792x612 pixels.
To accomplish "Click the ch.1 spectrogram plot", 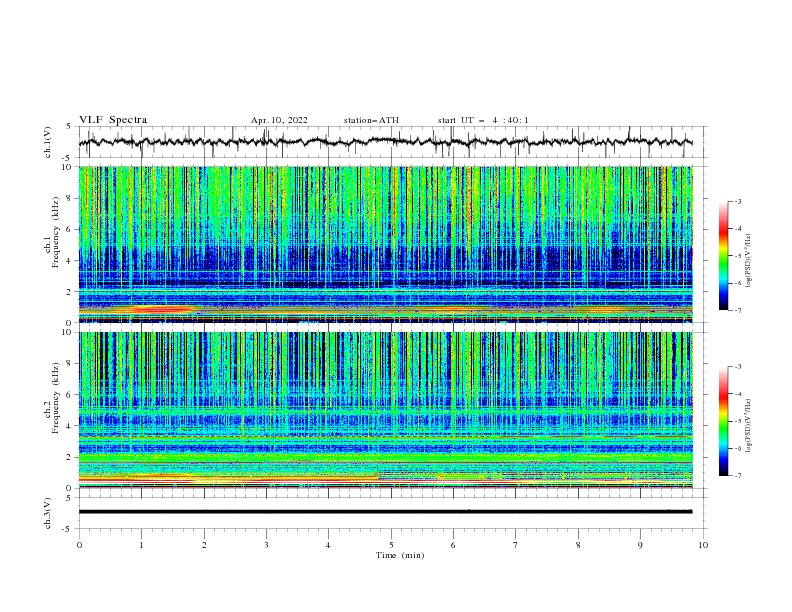I will coord(385,244).
